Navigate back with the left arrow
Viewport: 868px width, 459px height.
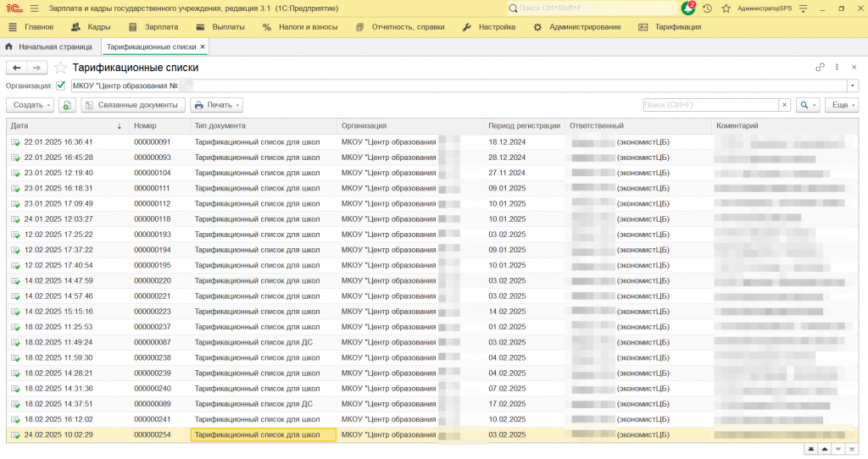point(17,68)
